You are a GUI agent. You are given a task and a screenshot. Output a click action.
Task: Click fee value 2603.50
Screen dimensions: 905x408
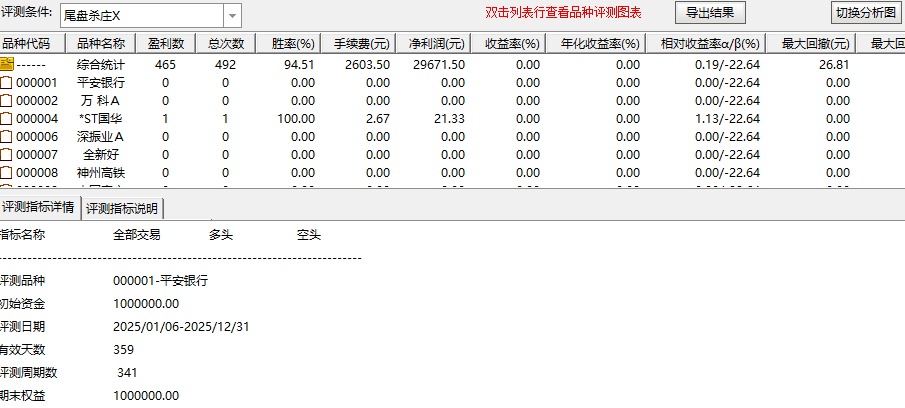tap(367, 65)
